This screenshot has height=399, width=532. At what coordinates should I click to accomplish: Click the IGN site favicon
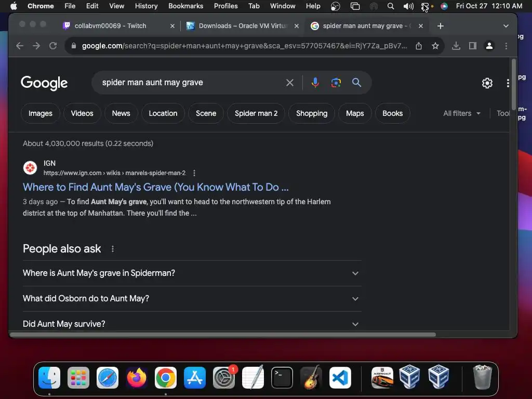pos(30,168)
